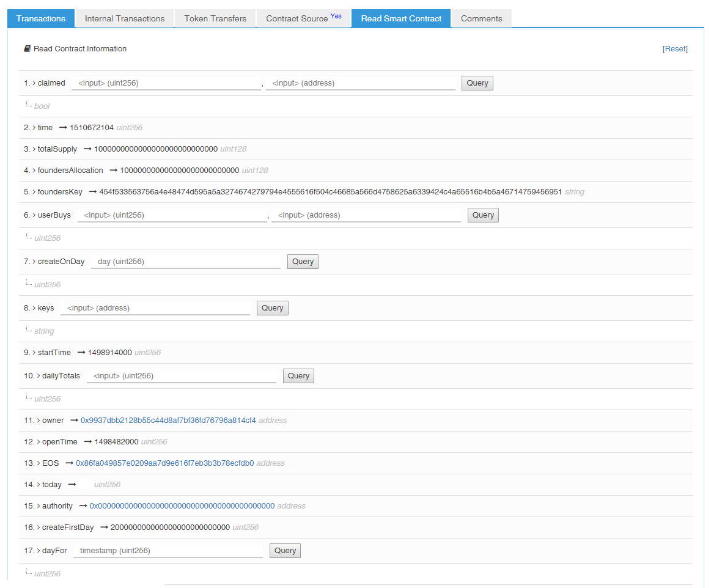Click the Reset link
The image size is (711, 588).
675,48
